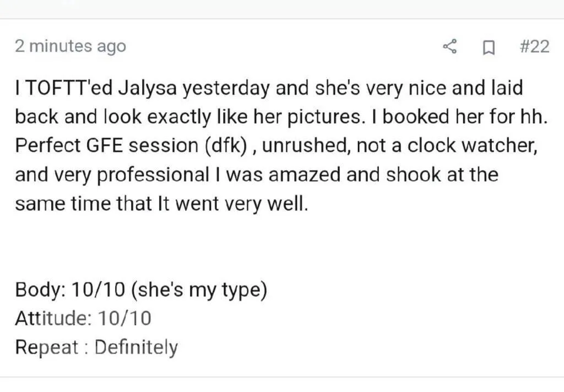
Task: Click the words "Perfect GFE session"
Action: 106,146
